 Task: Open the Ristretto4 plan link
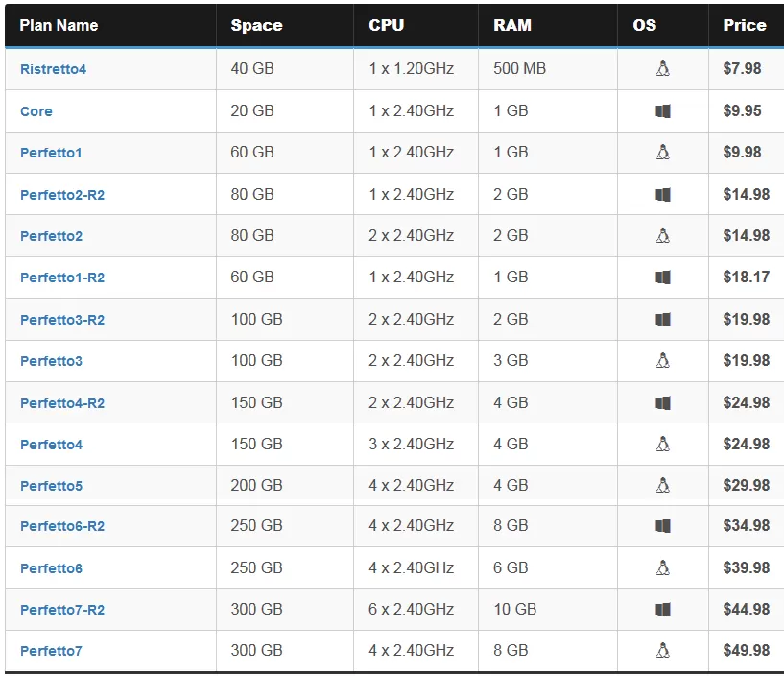coord(53,69)
